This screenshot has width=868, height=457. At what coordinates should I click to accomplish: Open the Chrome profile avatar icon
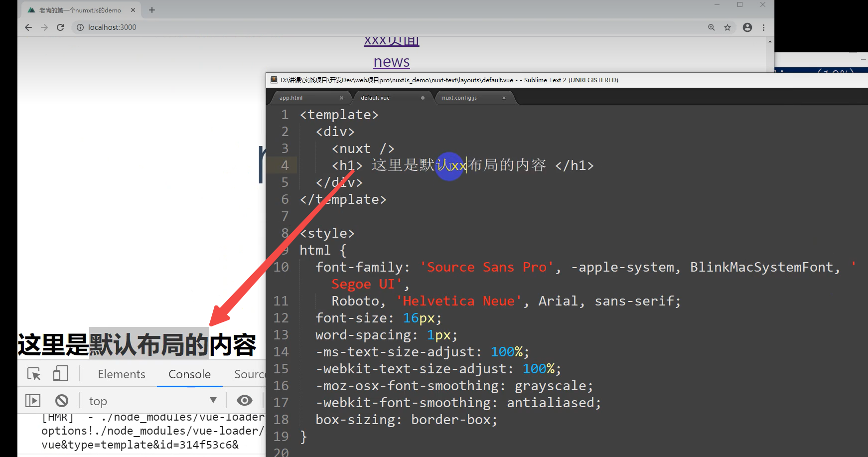[x=747, y=27]
